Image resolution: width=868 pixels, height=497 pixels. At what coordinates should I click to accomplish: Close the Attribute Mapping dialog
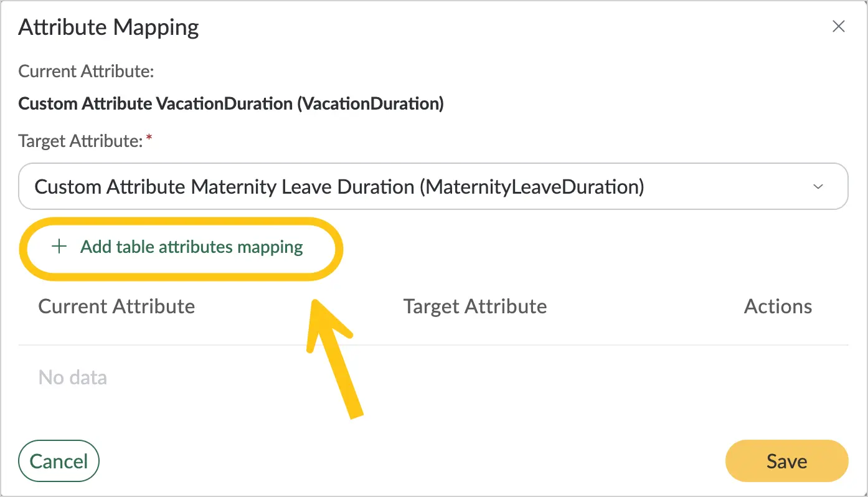coord(839,26)
